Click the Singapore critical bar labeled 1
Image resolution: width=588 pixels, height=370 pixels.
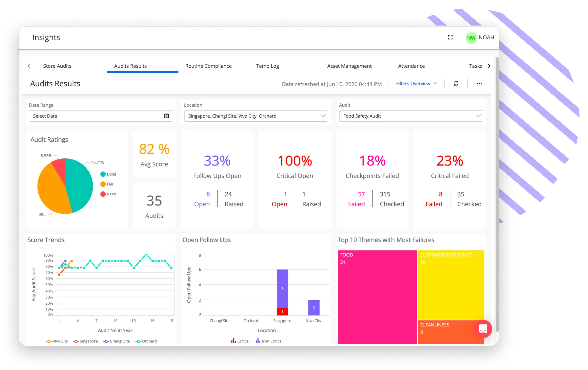point(282,312)
